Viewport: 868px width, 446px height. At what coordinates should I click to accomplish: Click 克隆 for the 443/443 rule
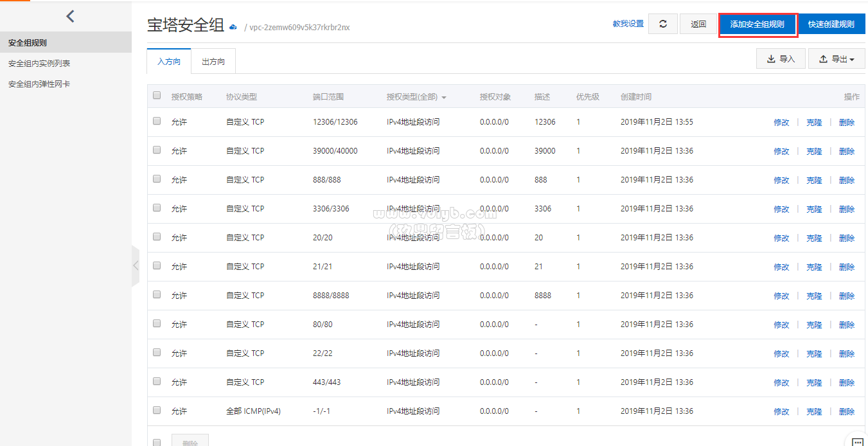pos(814,382)
